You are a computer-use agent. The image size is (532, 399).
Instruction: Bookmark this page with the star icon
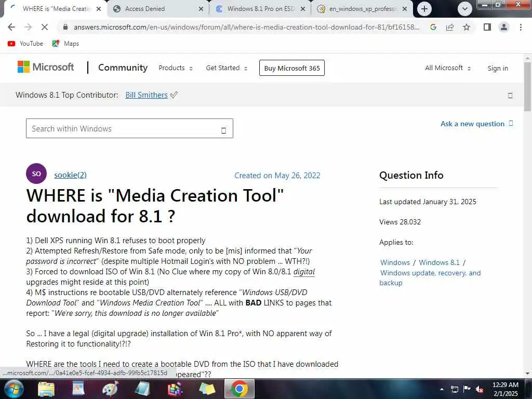click(x=467, y=27)
